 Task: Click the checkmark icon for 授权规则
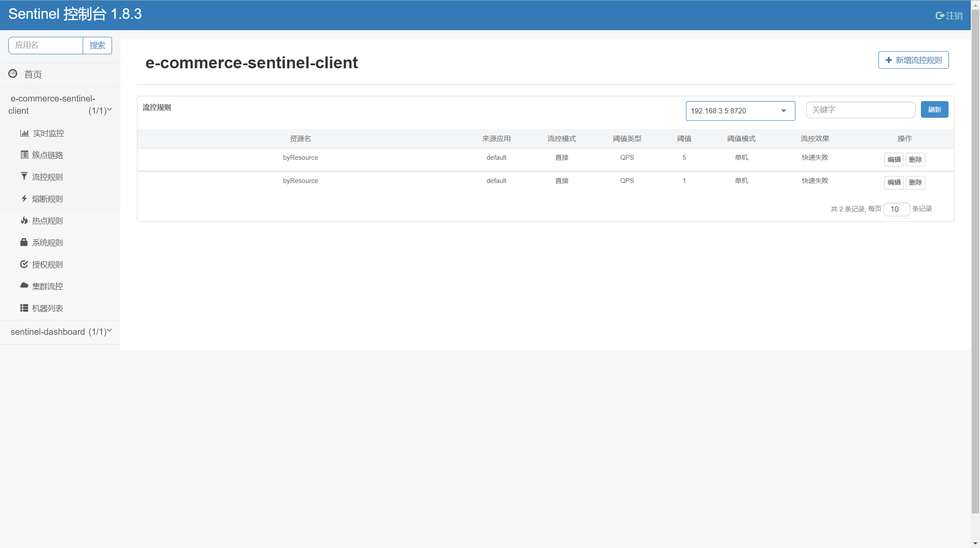[24, 264]
